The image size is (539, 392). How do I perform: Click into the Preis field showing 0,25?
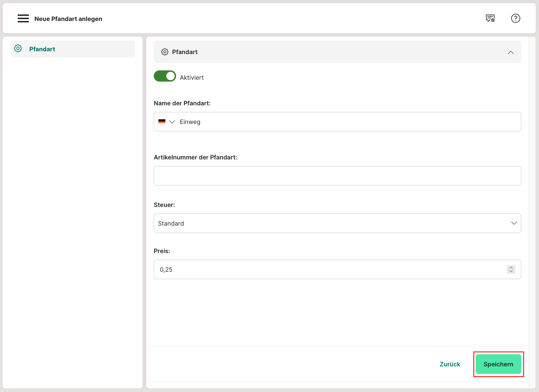[326, 269]
